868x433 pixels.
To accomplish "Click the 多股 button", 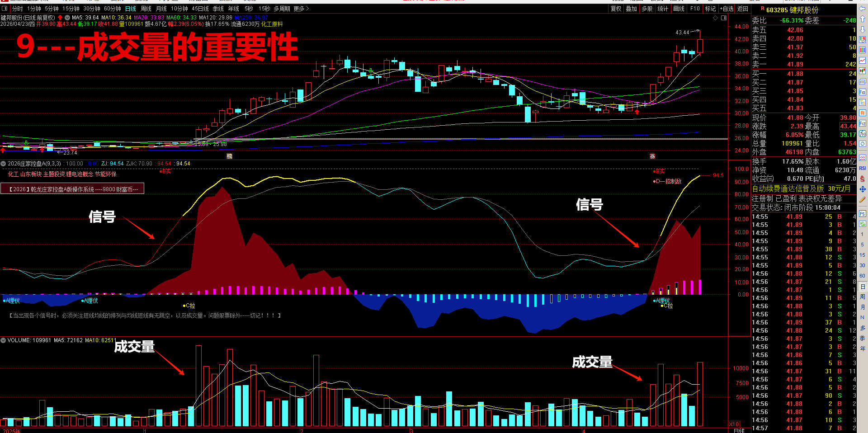I will (647, 9).
